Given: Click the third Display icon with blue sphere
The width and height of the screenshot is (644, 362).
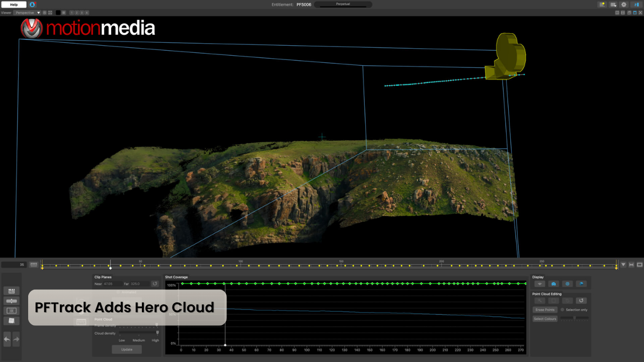Looking at the screenshot, I should (568, 284).
